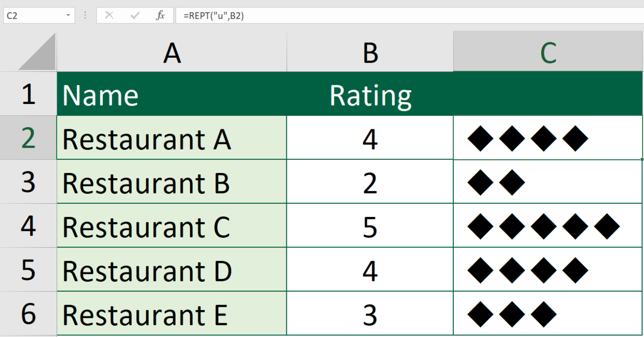Click the vertical ellipsis next to the Name Box
Screen dimensions: 644x337
point(84,15)
